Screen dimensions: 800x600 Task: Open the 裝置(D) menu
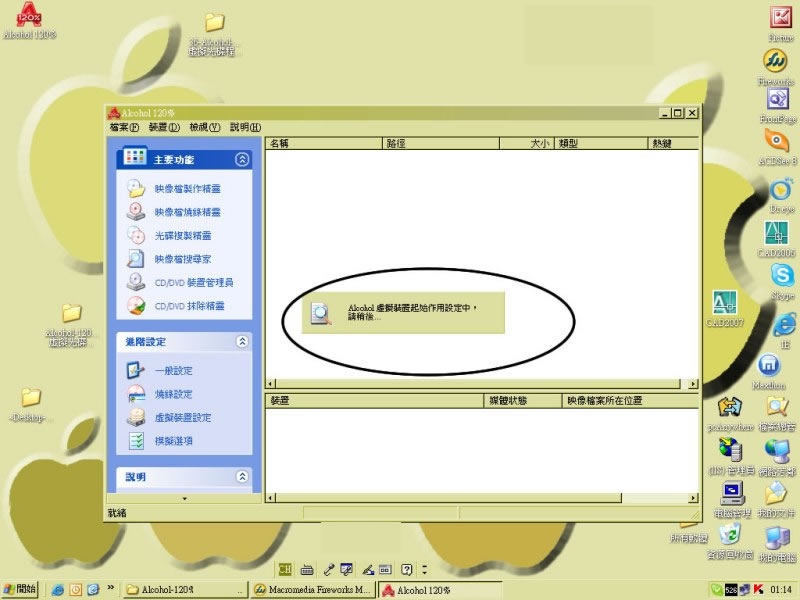tap(164, 127)
